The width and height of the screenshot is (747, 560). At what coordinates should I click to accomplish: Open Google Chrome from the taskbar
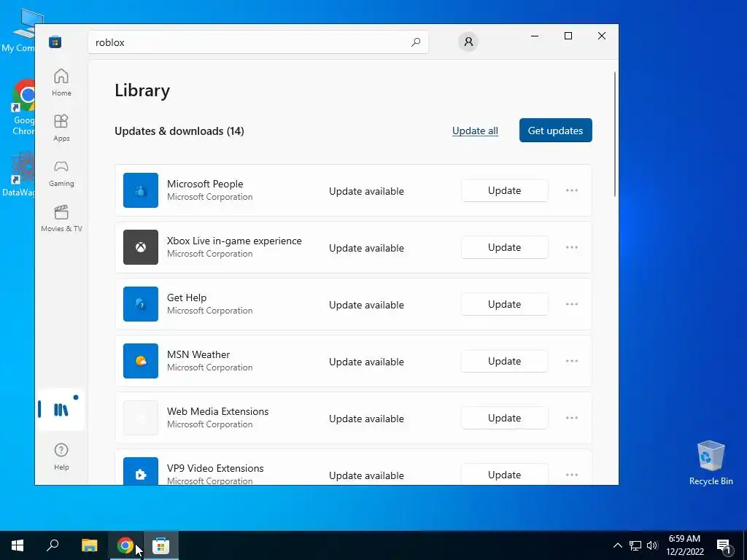pos(125,545)
